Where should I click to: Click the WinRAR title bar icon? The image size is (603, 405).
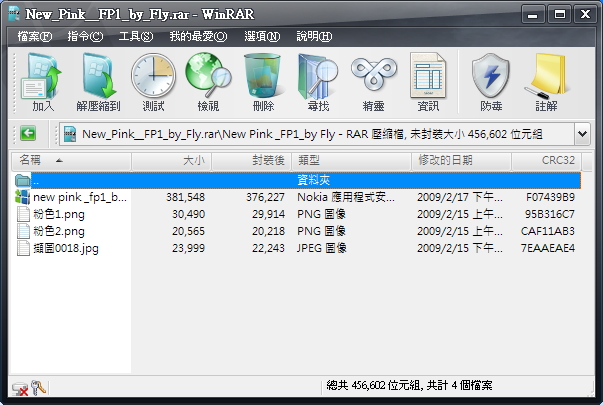[15, 14]
